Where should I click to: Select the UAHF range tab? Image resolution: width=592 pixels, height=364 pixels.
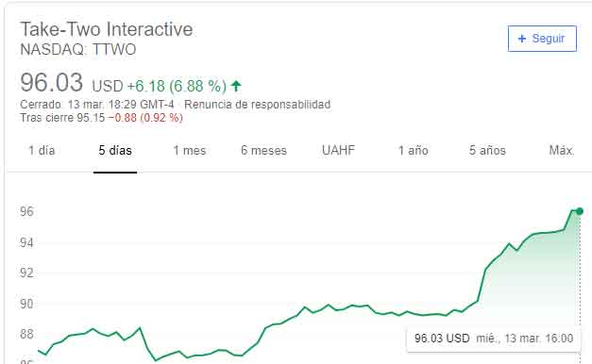point(338,150)
